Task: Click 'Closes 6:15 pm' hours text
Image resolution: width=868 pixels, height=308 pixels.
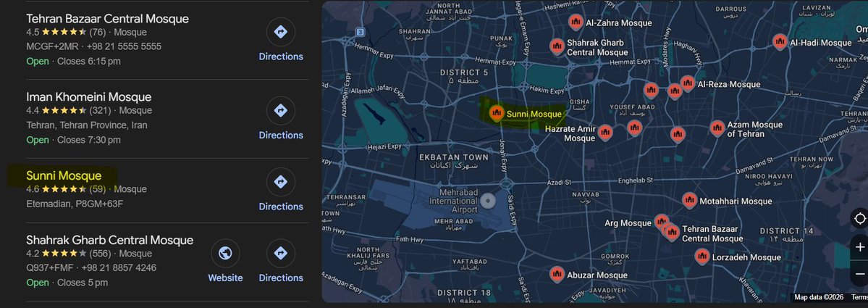Action: click(88, 61)
